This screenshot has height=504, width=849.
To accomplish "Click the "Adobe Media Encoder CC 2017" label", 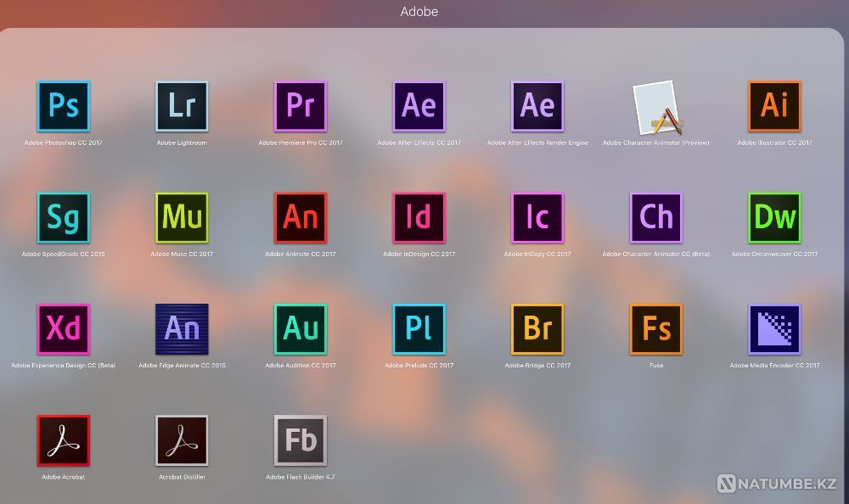I will tap(775, 366).
